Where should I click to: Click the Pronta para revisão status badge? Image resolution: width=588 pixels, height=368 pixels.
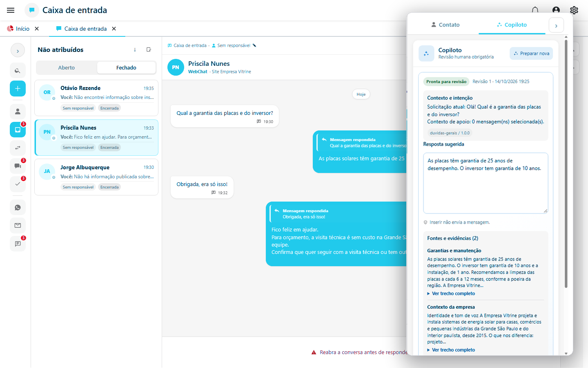pos(446,81)
